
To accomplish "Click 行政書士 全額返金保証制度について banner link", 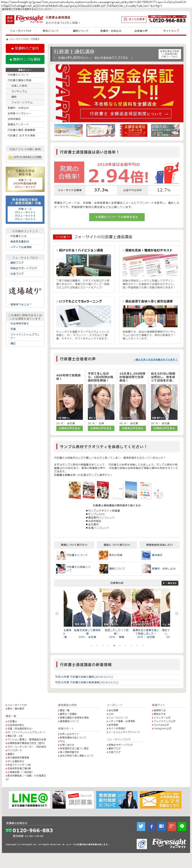I will pyautogui.click(x=126, y=114).
